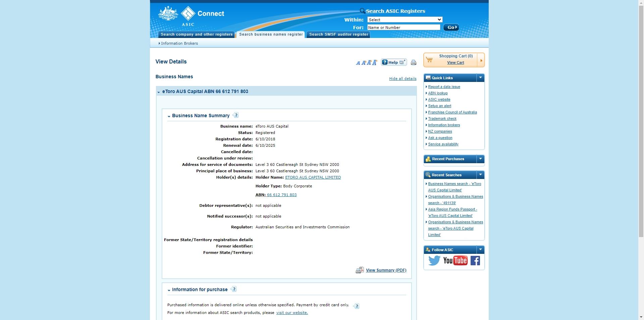Open help icon beside Business Name Summary
Screen dimensions: 644x320
tap(235, 115)
